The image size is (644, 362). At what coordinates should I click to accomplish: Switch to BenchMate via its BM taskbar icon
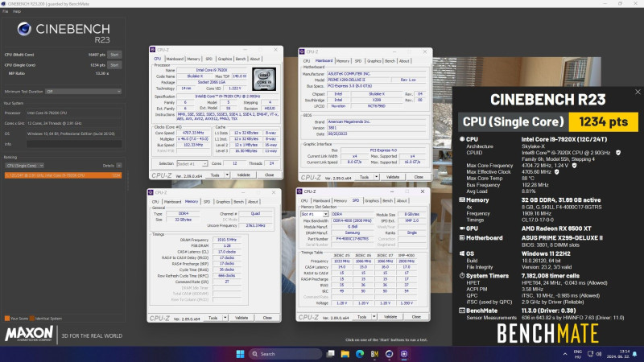tap(374, 354)
